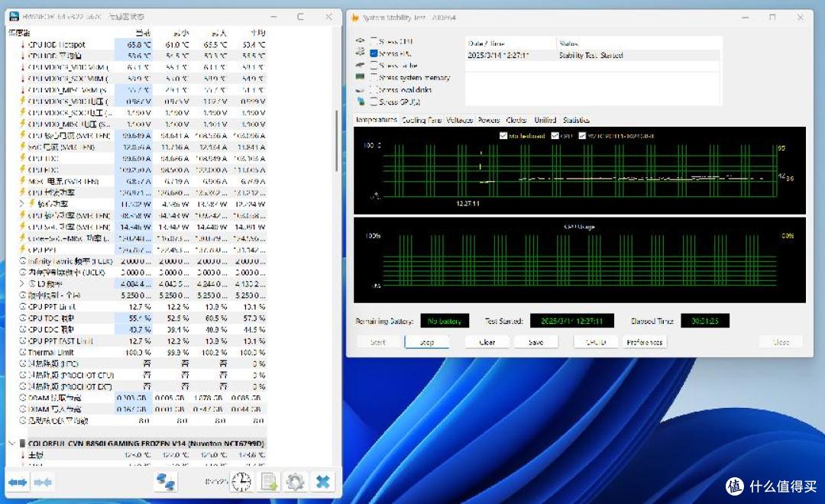This screenshot has width=825, height=504.
Task: Open AIDA64 Preferences button
Action: 645,342
